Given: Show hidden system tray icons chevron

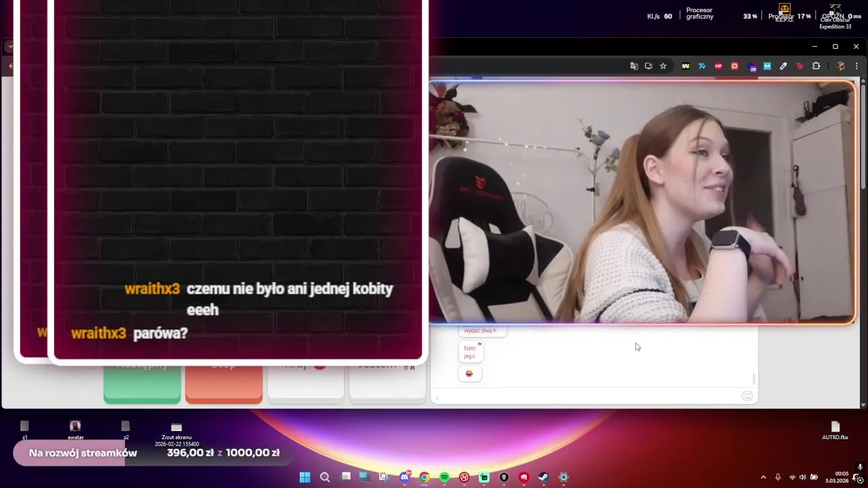Looking at the screenshot, I should (x=764, y=477).
